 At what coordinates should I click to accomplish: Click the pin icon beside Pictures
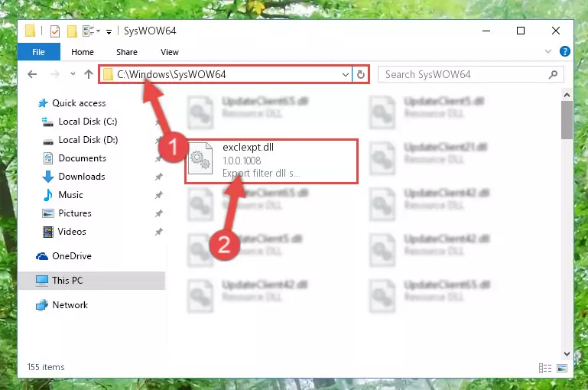pos(159,213)
